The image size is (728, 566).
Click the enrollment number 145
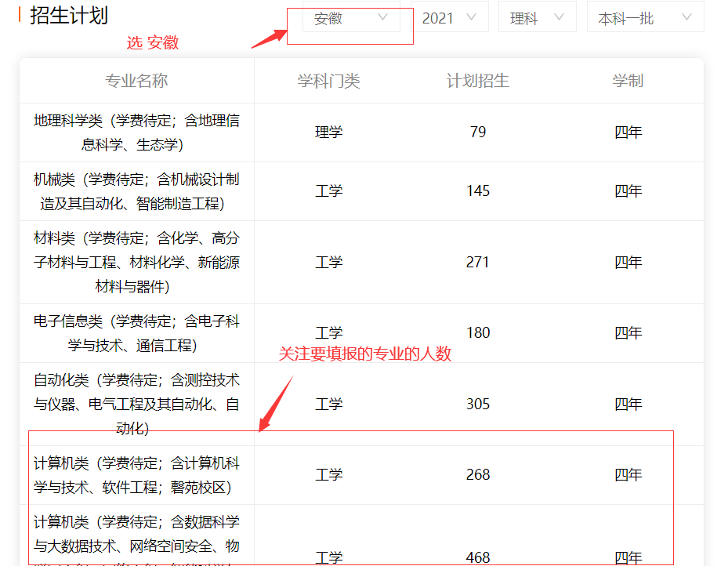(478, 190)
